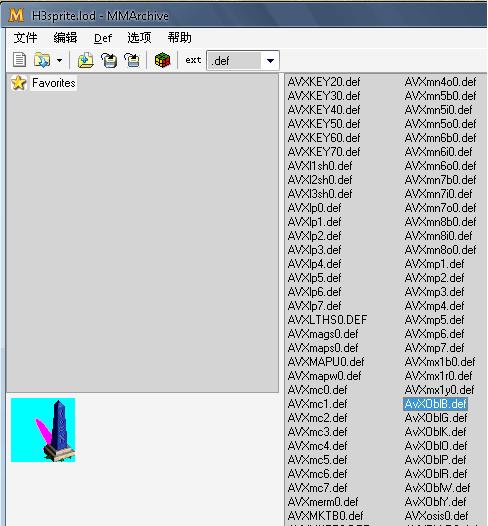Select file AVXl3sh0.def
Viewport: 488px width, 526px height.
pyautogui.click(x=320, y=194)
